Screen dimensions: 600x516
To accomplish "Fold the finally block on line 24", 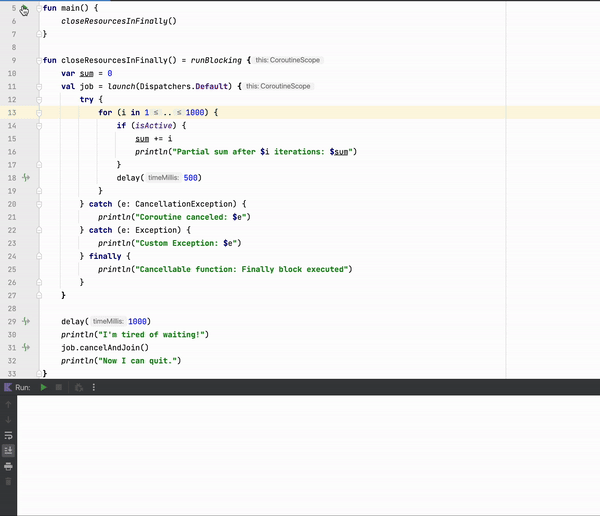I will (x=38, y=256).
